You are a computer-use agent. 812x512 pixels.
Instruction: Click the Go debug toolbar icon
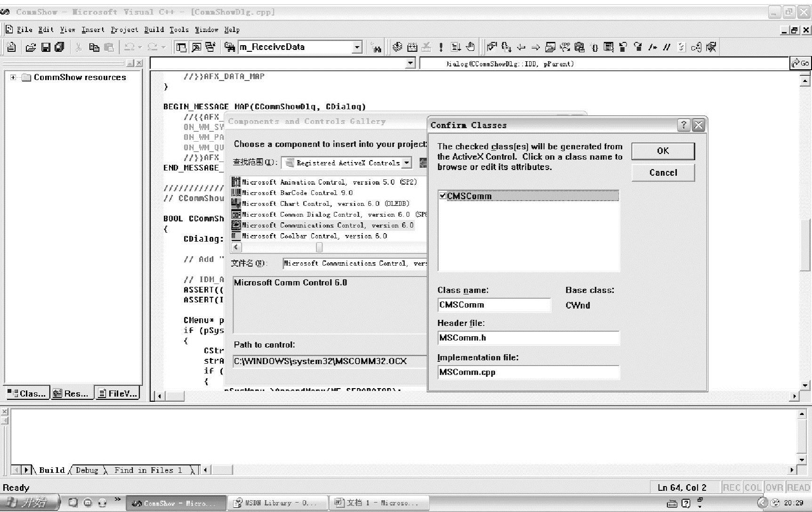point(456,47)
